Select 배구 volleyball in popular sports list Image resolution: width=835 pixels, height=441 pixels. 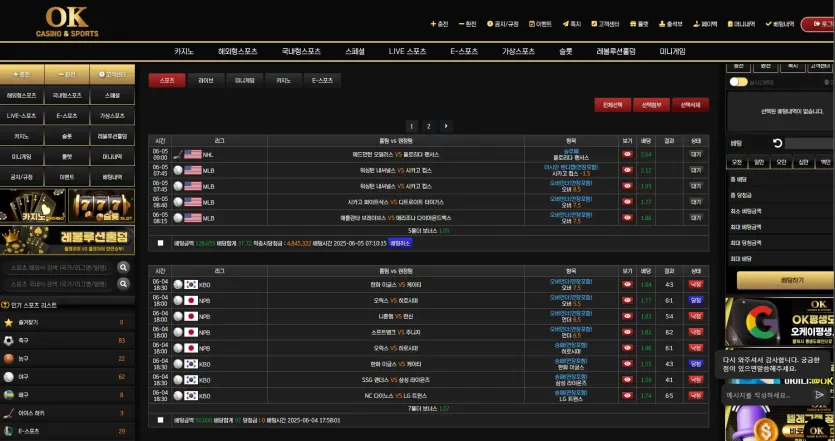67,395
